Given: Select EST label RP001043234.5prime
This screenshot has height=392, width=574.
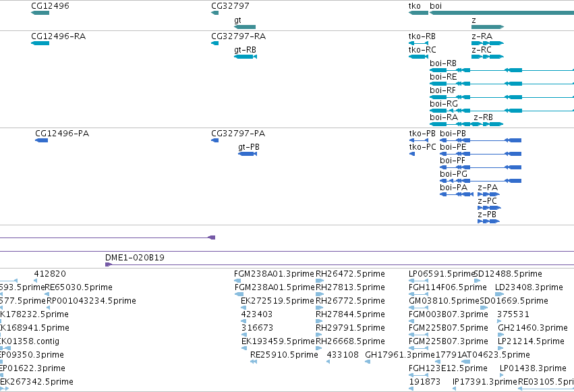Looking at the screenshot, I should coord(91,301).
